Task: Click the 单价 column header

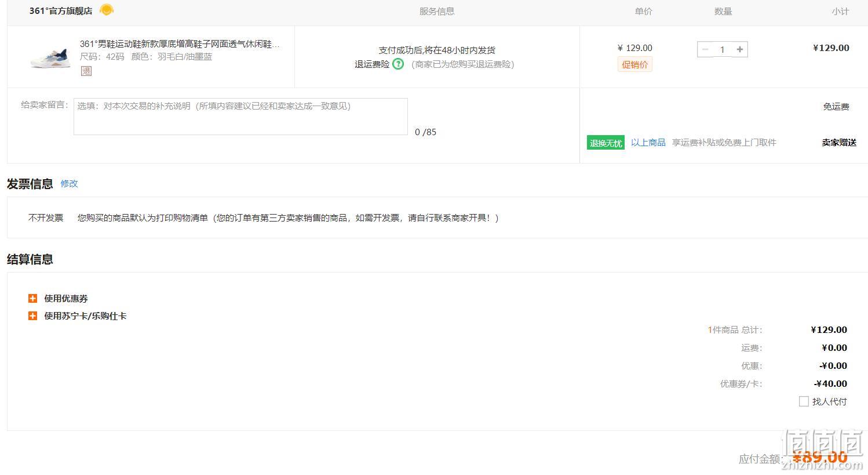Action: point(643,11)
